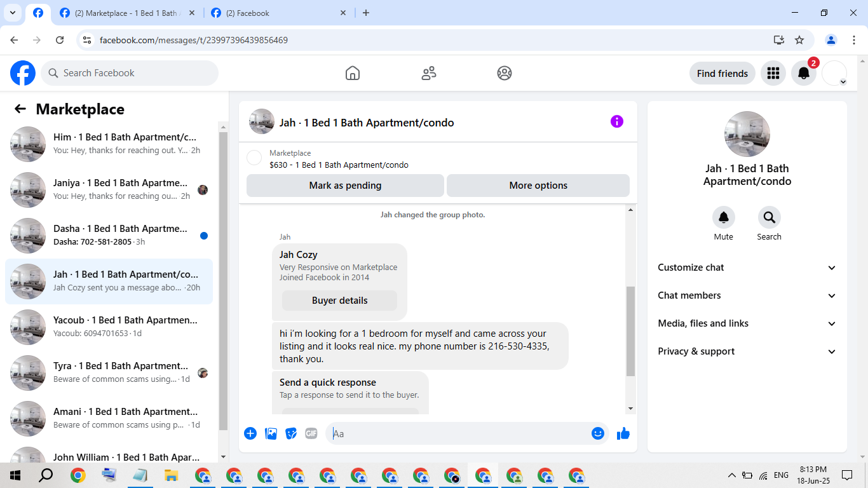Install app icon in address bar
Screen dimensions: 868x488
(779, 40)
